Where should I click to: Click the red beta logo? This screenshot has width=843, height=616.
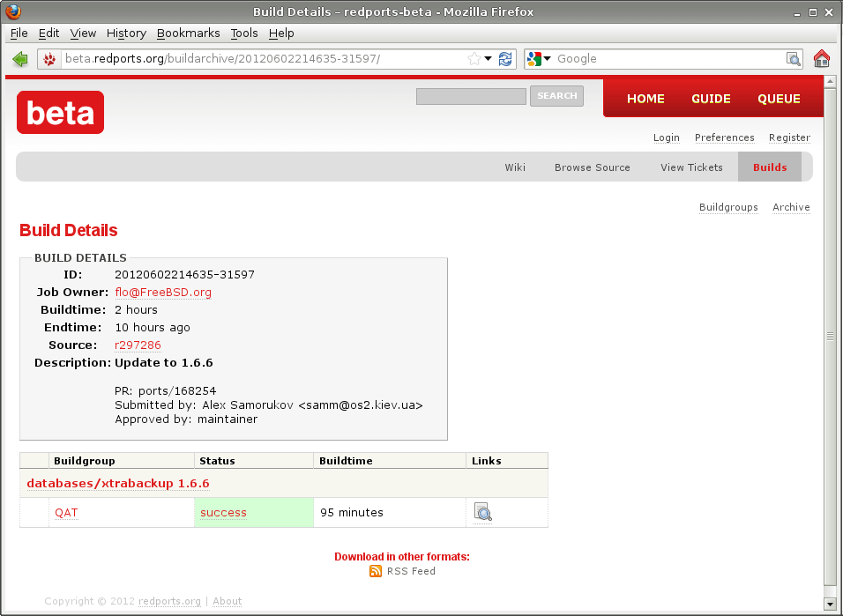(60, 112)
